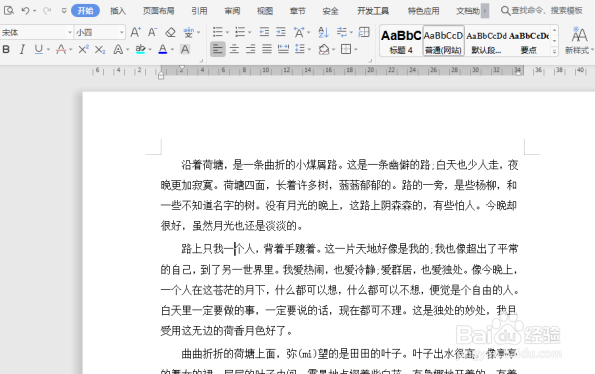Apply the 普通(网站) style
Viewport: 595px width, 374px height.
444,41
